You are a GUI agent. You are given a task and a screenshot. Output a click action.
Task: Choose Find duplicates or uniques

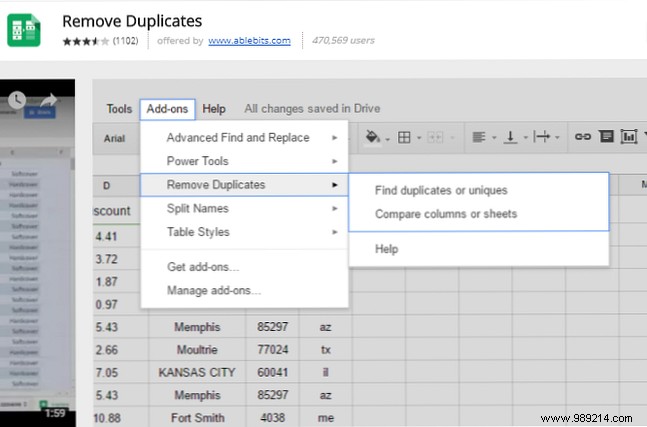pos(479,190)
